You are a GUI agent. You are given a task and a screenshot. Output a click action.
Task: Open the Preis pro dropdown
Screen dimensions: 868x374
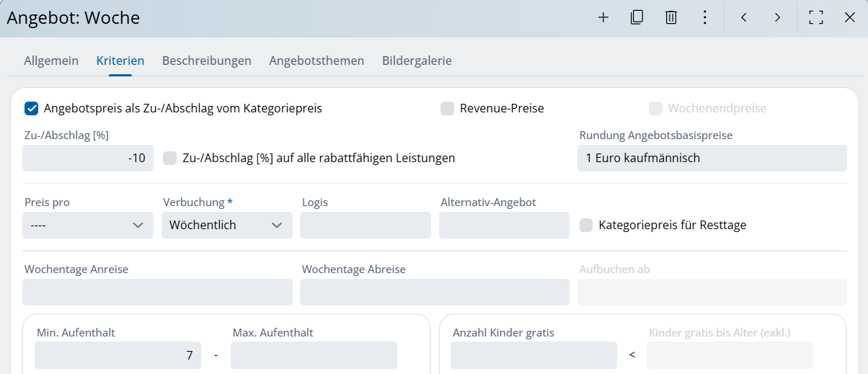coord(88,225)
